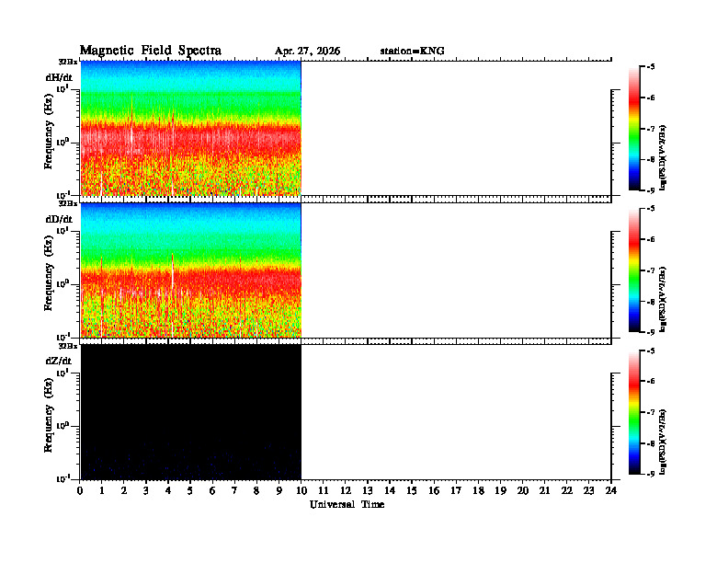Click the hour 9 tick label
Image resolution: width=728 pixels, height=563 pixels.
[279, 491]
